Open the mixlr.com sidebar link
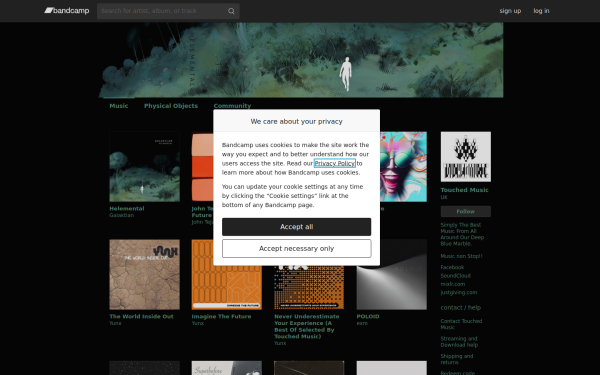This screenshot has width=600, height=375. (x=453, y=284)
